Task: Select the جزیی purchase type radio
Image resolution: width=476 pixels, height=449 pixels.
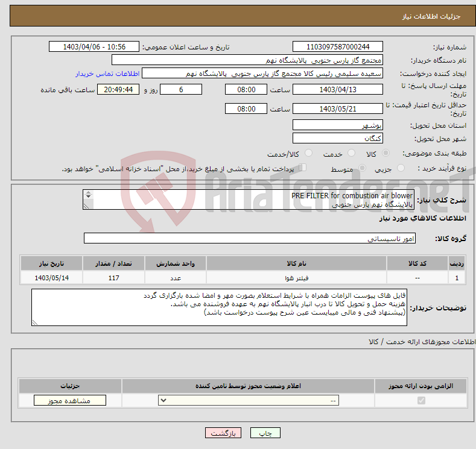Action: click(401, 168)
